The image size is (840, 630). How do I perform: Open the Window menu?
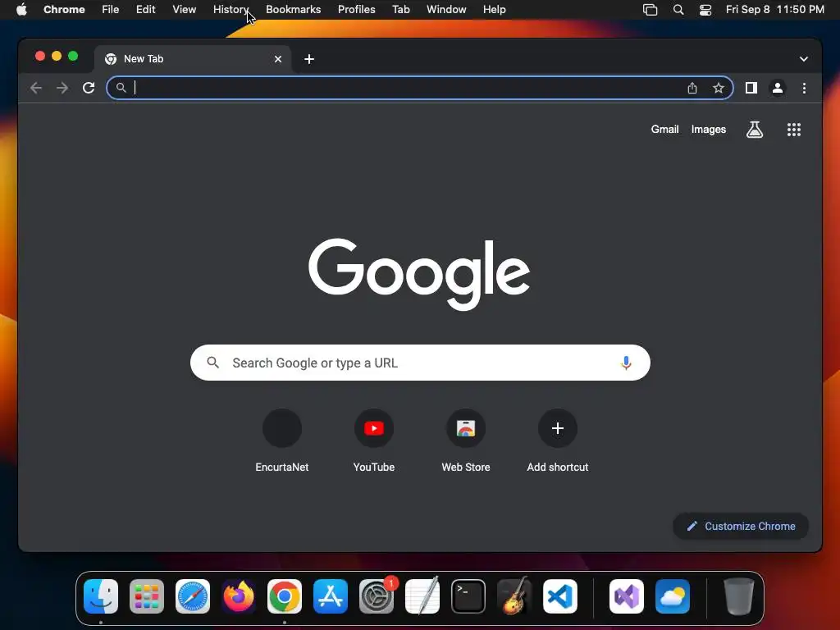coord(446,10)
